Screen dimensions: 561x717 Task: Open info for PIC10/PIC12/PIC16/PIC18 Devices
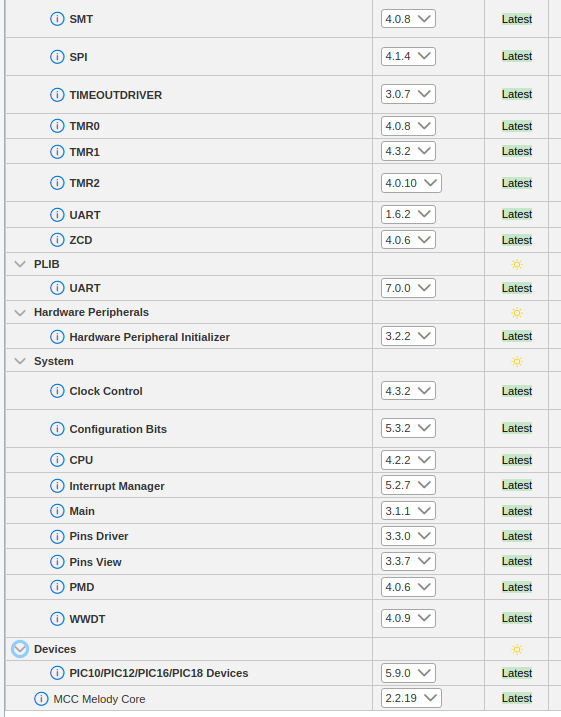[x=57, y=673]
